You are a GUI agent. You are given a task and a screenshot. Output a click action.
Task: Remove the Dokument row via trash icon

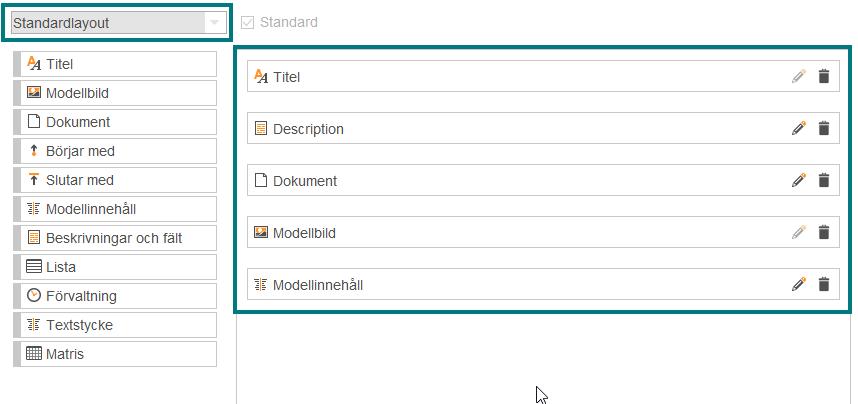[x=824, y=180]
